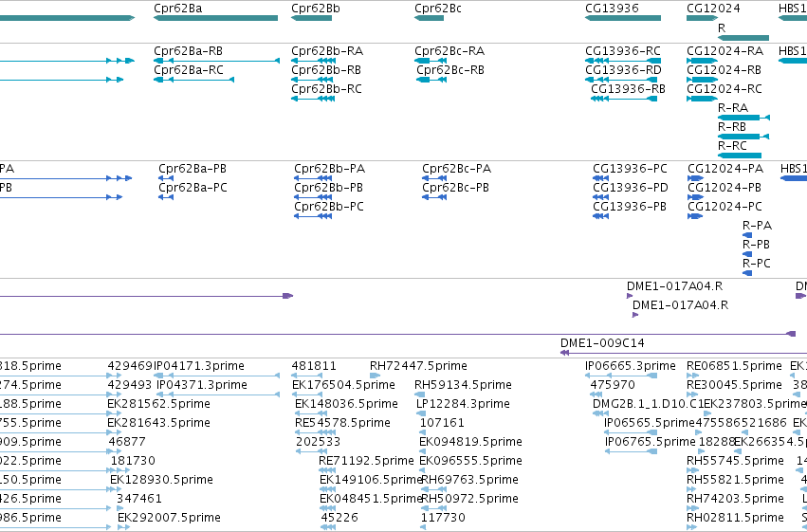Select protein CG13936-PB label
The width and height of the screenshot is (807, 532).
point(630,207)
